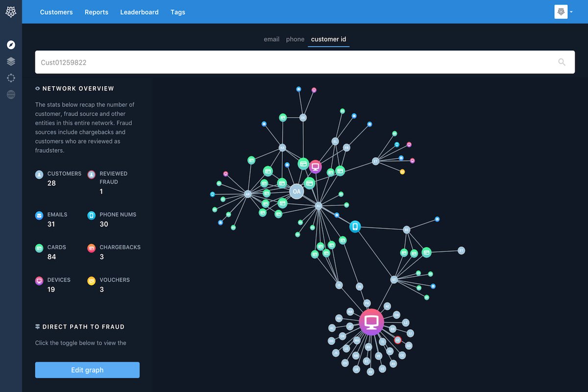Select the KA customer node
This screenshot has width=588, height=392.
point(282,147)
